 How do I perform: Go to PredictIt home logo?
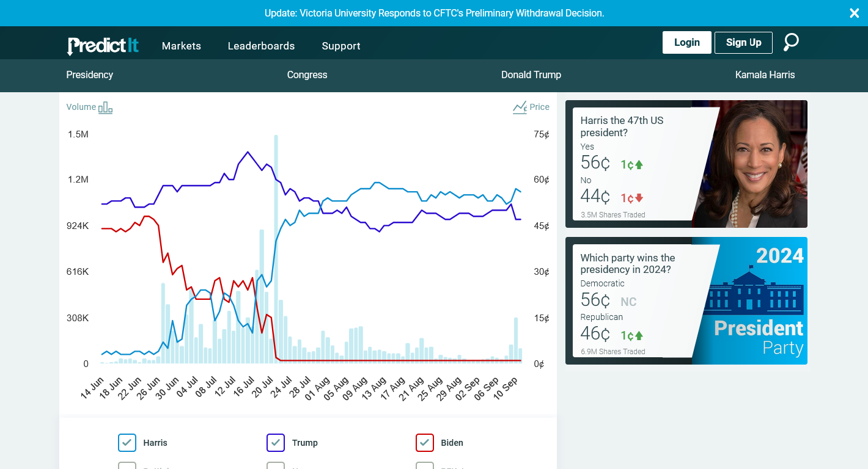click(x=103, y=46)
